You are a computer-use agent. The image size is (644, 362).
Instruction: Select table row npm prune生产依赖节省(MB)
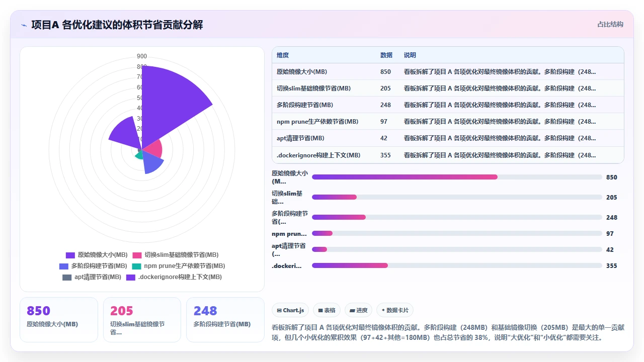[x=448, y=122]
